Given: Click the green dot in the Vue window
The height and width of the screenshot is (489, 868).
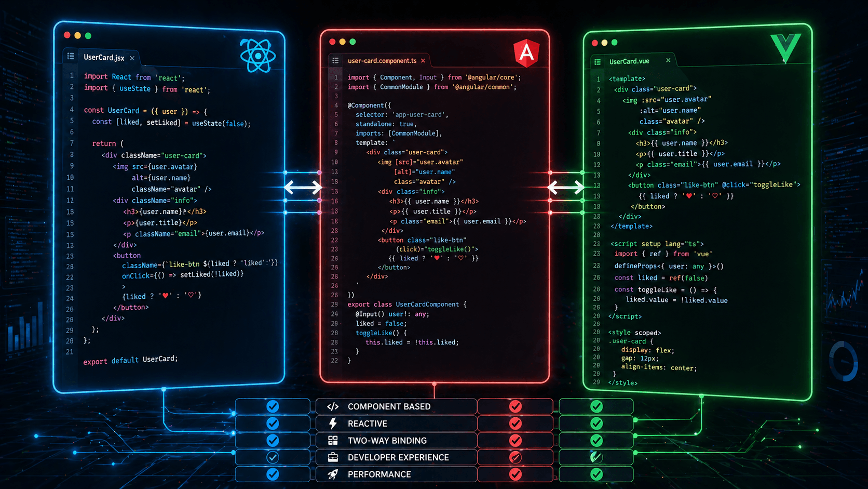Looking at the screenshot, I should (x=615, y=43).
